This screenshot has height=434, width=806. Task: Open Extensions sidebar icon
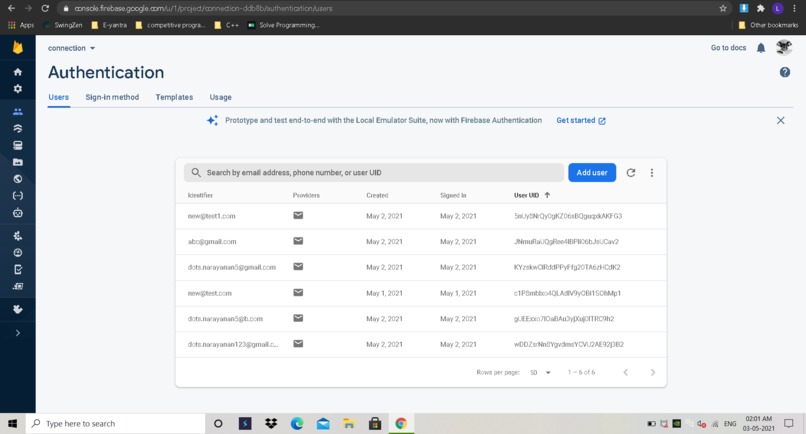coord(17,309)
